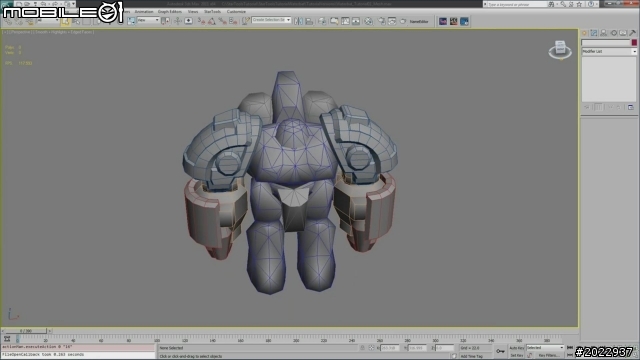The height and width of the screenshot is (360, 640).
Task: Click the Z coordinate field
Action: (444, 348)
